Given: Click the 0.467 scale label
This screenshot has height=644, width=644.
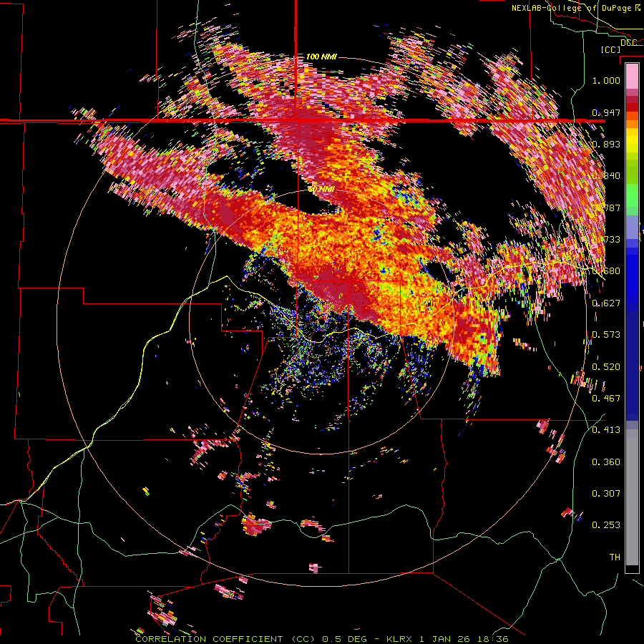Looking at the screenshot, I should point(606,399).
